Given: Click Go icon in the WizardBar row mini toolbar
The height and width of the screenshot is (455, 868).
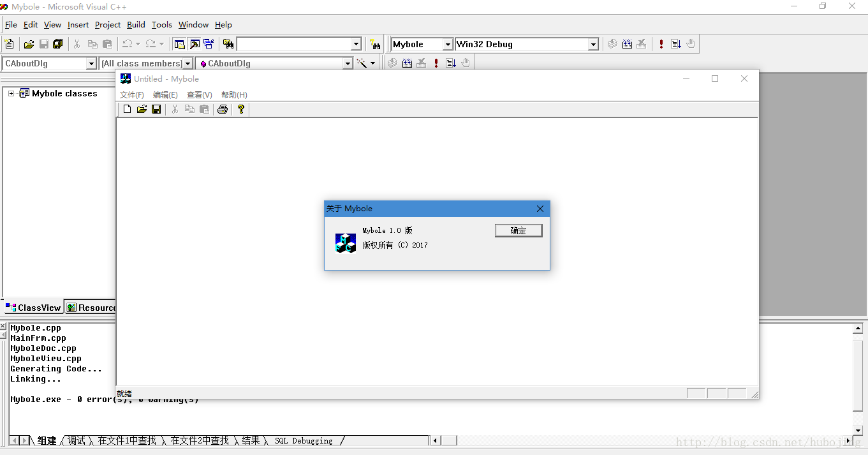Looking at the screenshot, I should click(x=451, y=63).
